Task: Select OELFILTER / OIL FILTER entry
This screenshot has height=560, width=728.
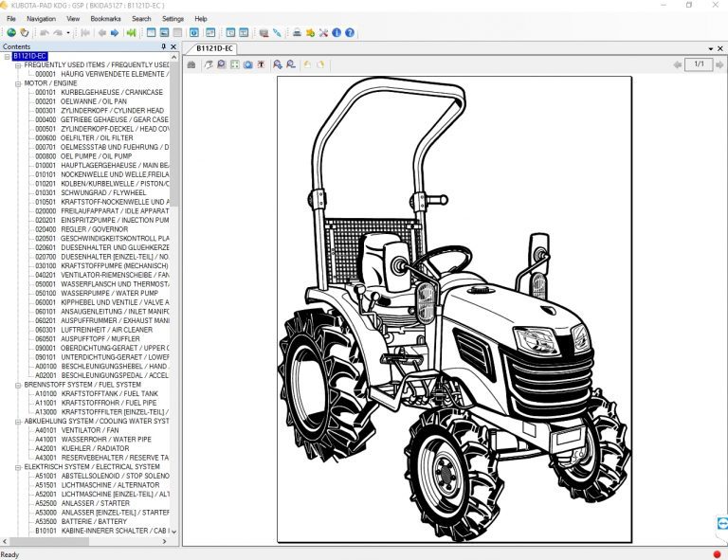Action: tap(97, 137)
